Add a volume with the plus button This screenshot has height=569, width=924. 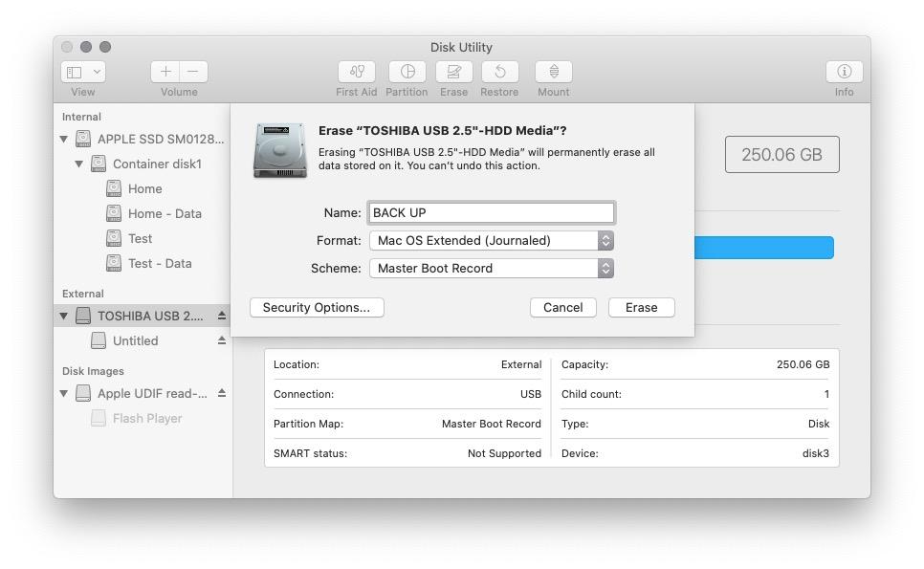tap(165, 72)
